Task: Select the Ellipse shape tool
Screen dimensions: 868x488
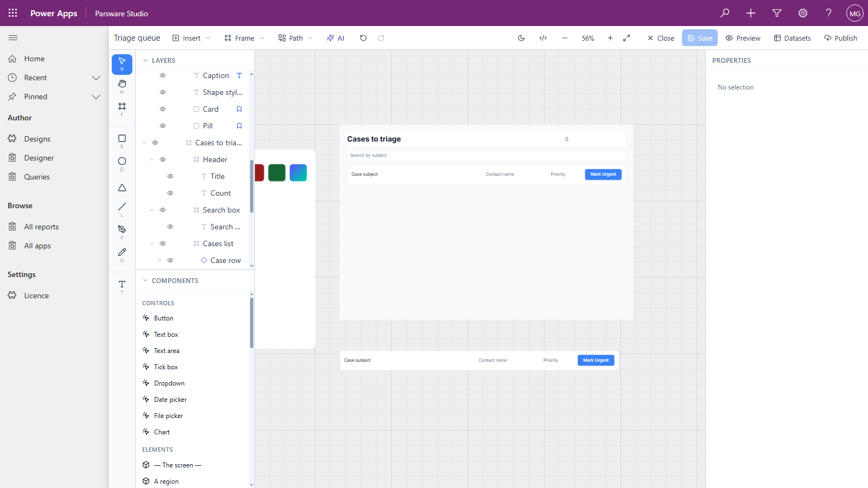Action: coord(122,163)
